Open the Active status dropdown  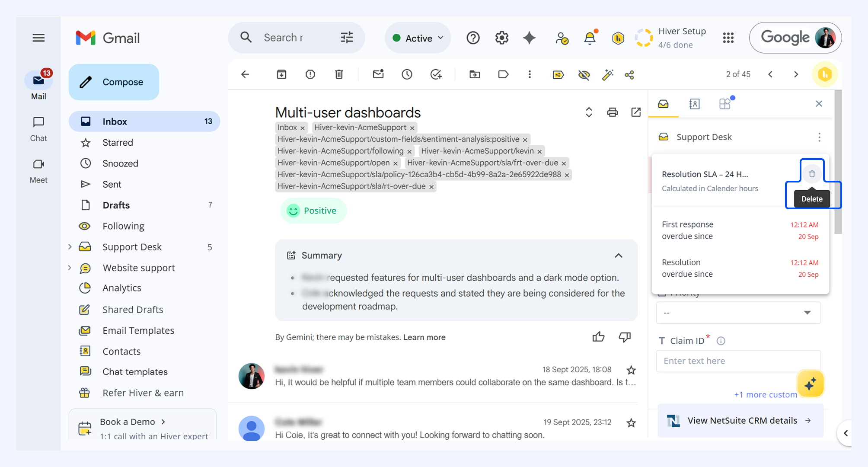pos(418,38)
